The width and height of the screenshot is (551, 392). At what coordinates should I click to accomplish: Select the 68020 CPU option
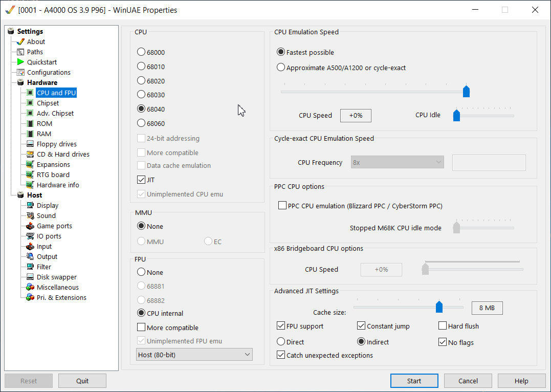[141, 80]
